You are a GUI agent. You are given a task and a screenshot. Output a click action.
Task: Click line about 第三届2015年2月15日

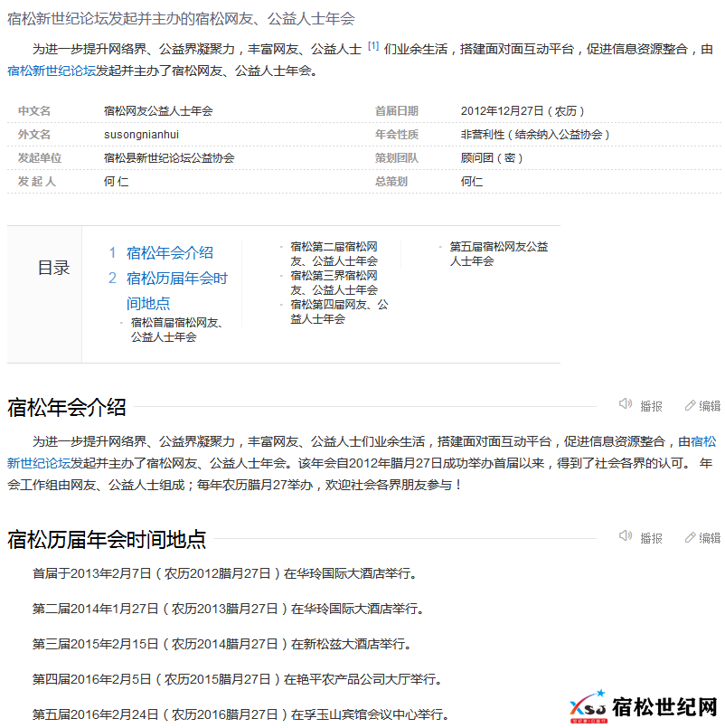(221, 644)
